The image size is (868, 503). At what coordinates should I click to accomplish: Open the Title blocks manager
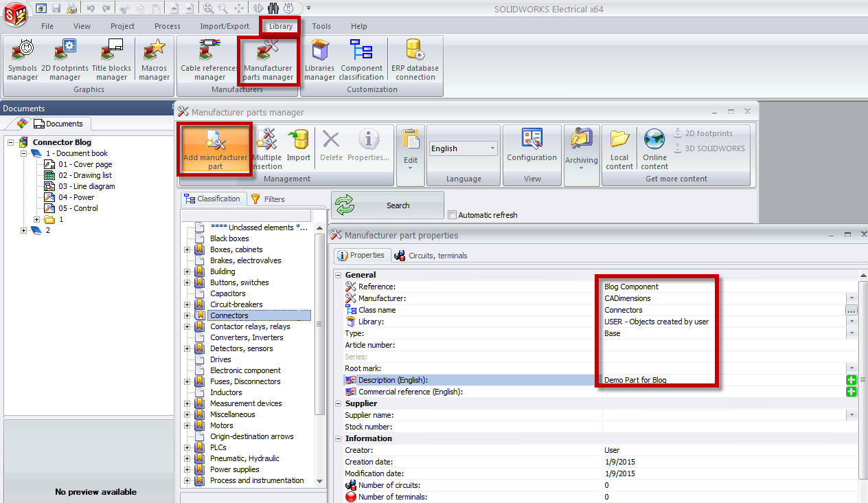pyautogui.click(x=111, y=60)
